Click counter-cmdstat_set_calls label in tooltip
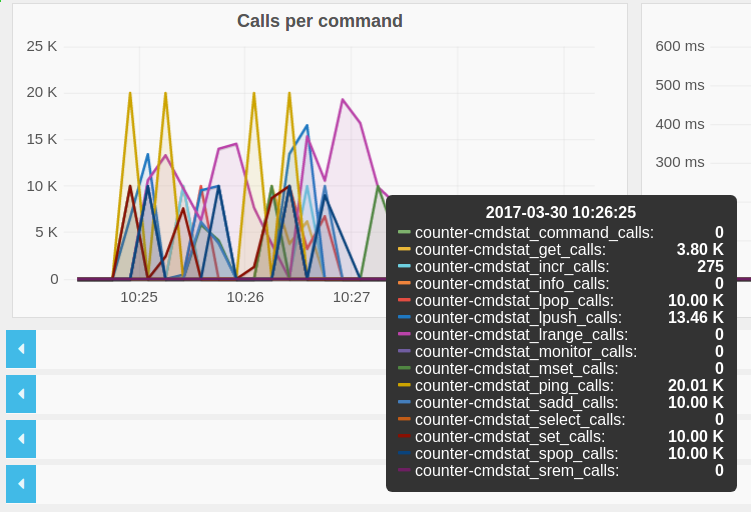751x512 pixels. click(510, 437)
